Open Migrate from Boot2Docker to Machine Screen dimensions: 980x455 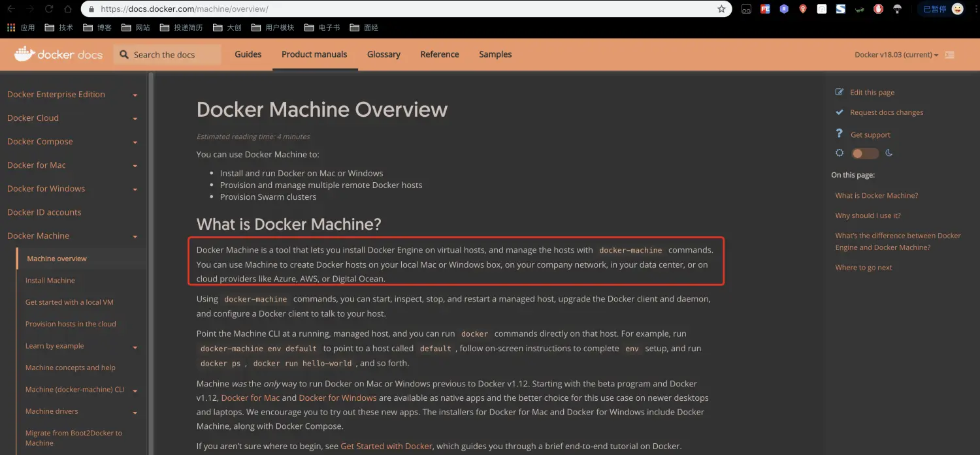pyautogui.click(x=74, y=438)
